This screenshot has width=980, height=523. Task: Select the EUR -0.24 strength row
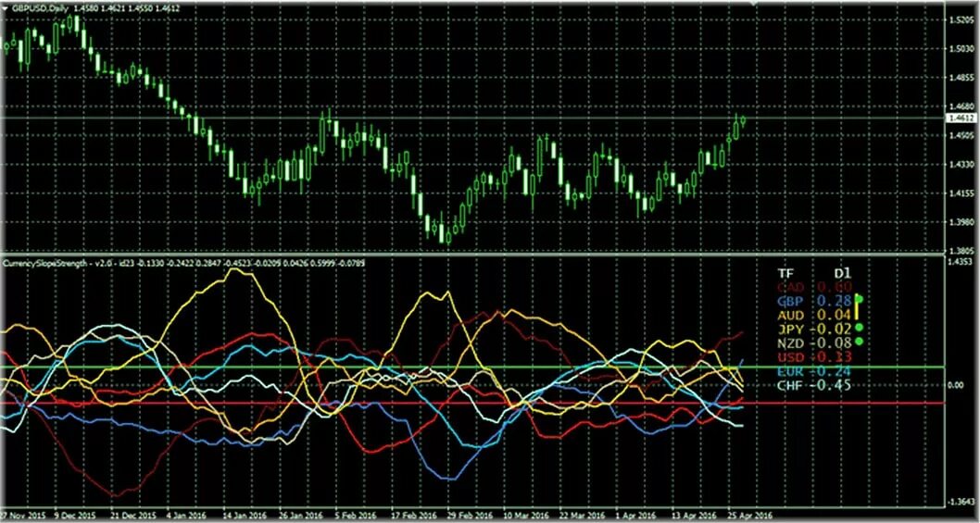pos(814,370)
